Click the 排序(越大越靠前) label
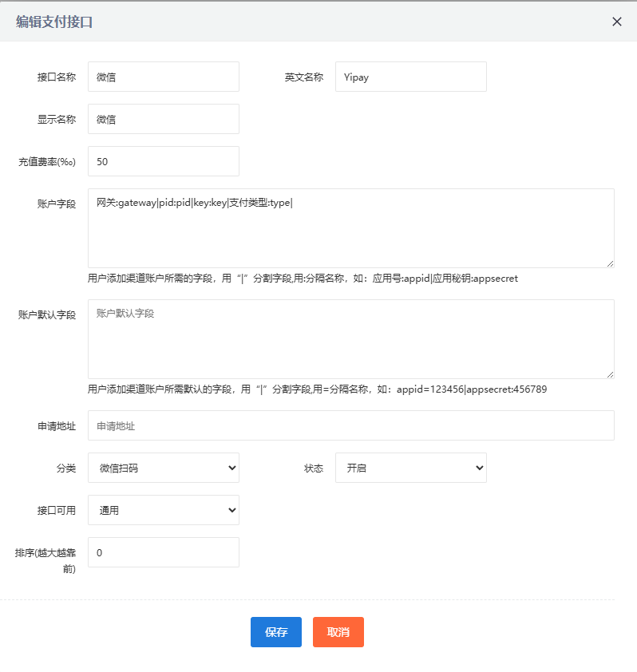Screen dimensions: 637x672 click(x=45, y=560)
